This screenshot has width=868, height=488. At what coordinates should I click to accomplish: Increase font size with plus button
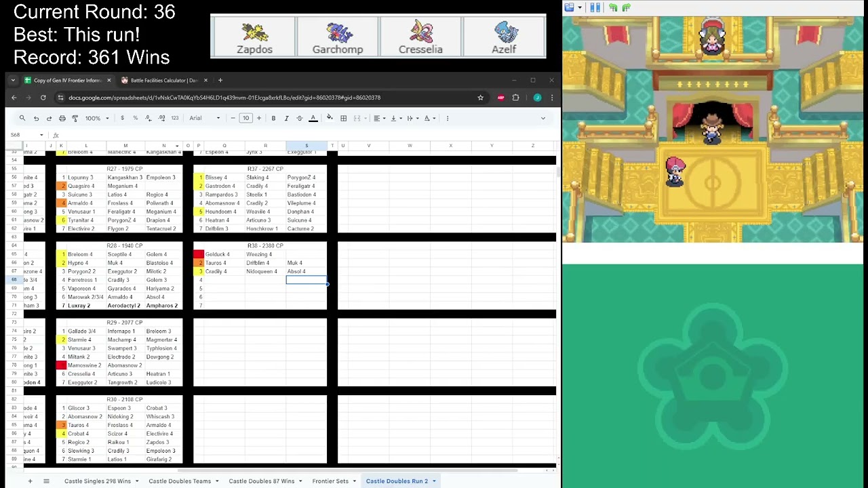point(258,118)
